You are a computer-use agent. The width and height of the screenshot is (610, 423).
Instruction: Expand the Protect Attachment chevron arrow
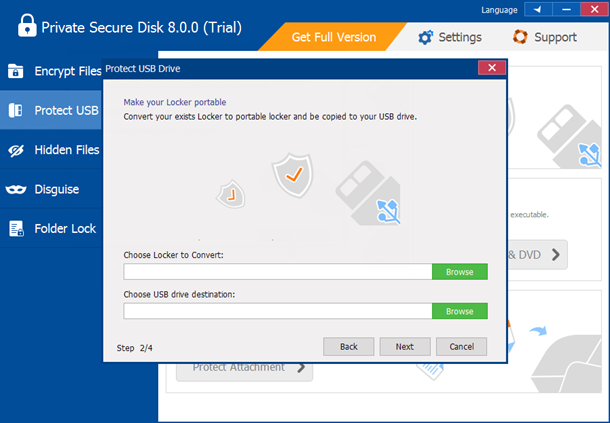[x=299, y=367]
